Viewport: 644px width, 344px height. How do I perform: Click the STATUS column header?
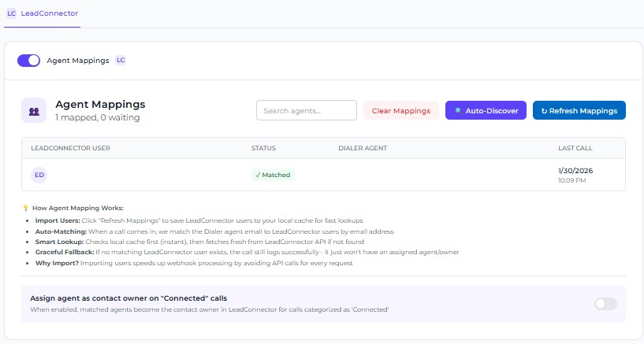(264, 149)
